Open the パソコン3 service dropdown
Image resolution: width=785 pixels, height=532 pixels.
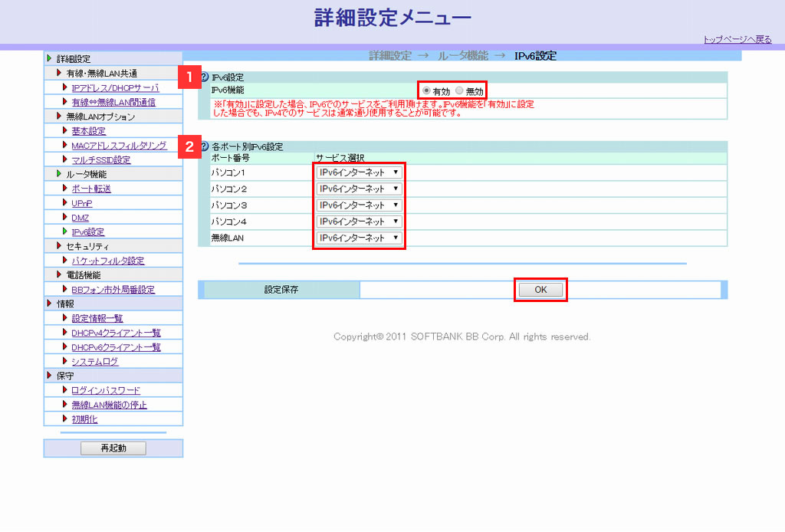click(x=360, y=205)
